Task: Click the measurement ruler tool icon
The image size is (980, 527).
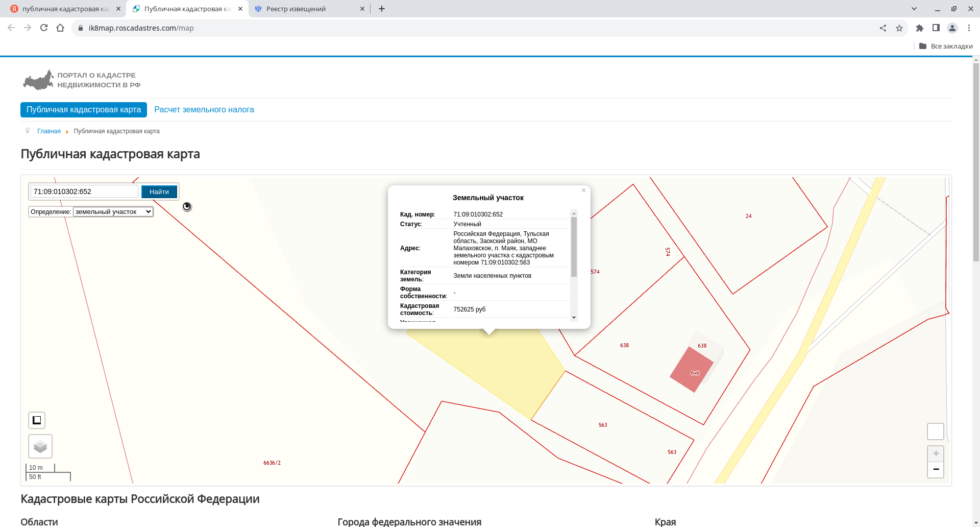Action: pos(37,420)
